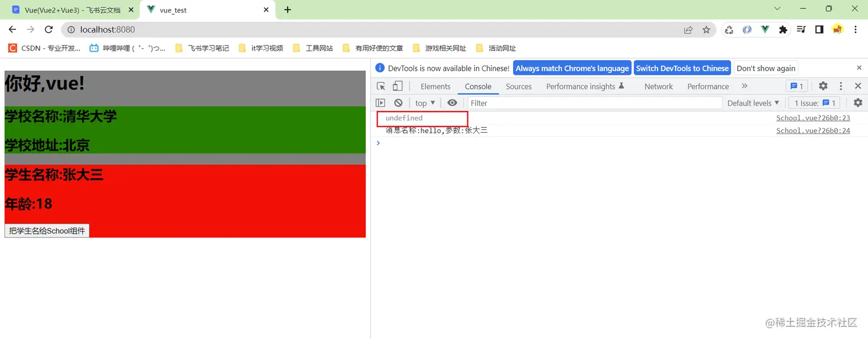Viewport: 868px width, 339px height.
Task: Switch to the Network tab
Action: tap(658, 86)
